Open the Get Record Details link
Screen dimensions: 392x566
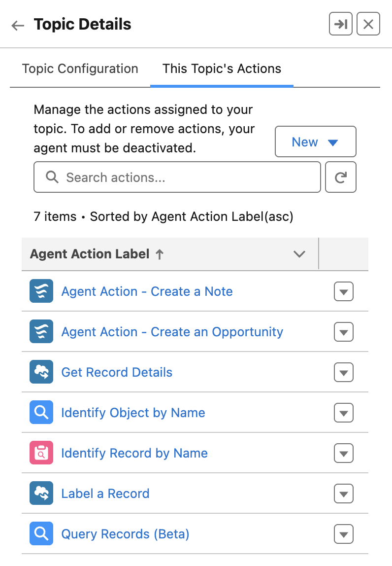(117, 372)
